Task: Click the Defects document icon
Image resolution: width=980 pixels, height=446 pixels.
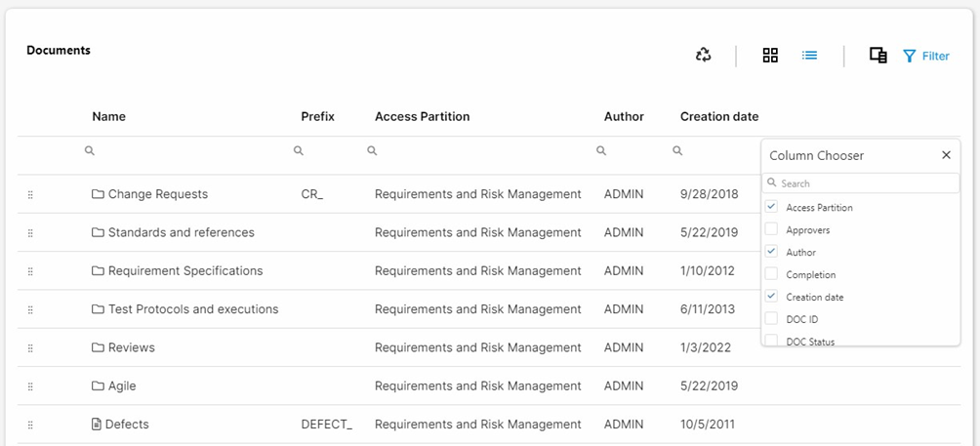Action: pyautogui.click(x=96, y=425)
